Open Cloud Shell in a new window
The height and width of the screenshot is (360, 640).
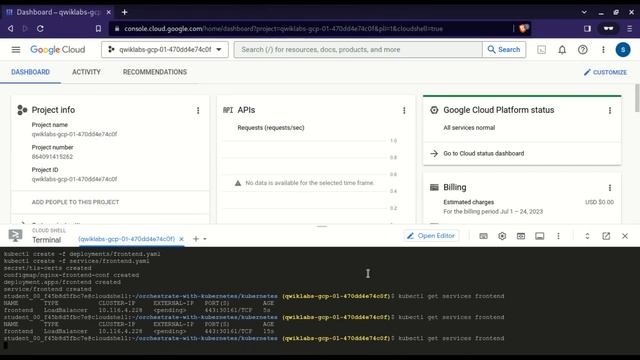coord(606,236)
